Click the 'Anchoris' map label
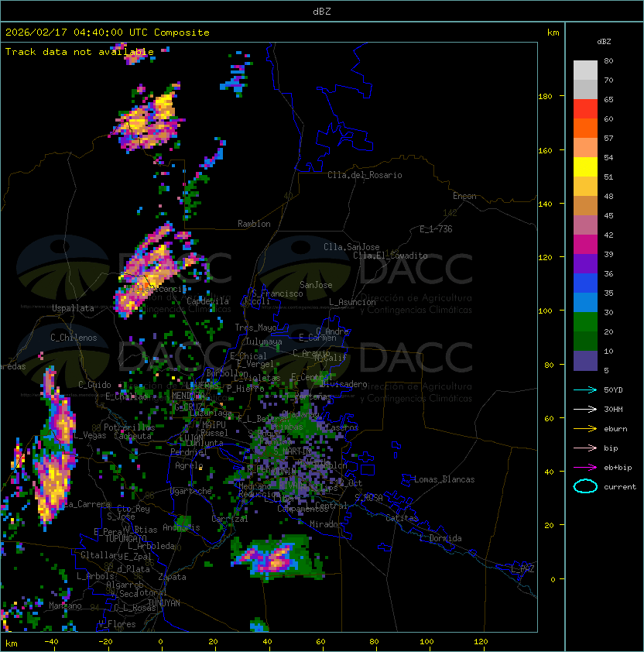This screenshot has width=644, height=652. pos(181,527)
